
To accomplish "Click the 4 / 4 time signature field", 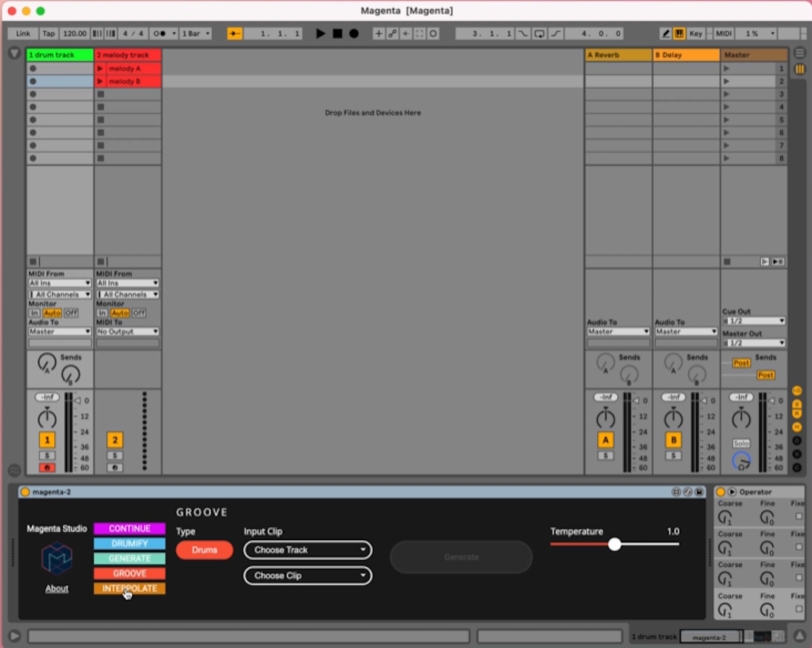I will [133, 34].
